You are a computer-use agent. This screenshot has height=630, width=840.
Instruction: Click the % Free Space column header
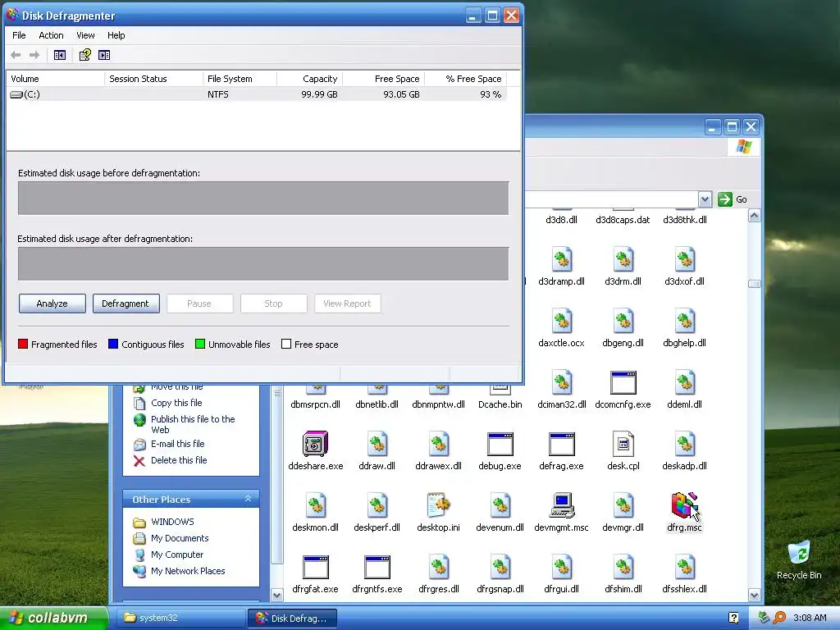[466, 79]
